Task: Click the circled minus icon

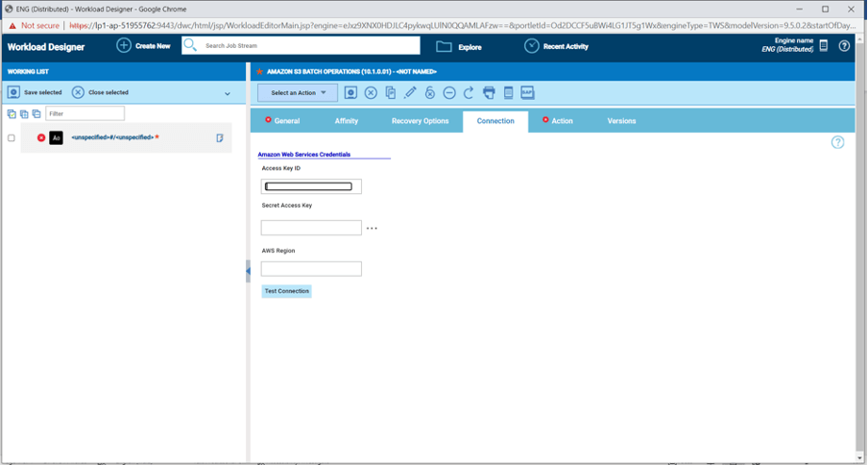Action: 449,93
